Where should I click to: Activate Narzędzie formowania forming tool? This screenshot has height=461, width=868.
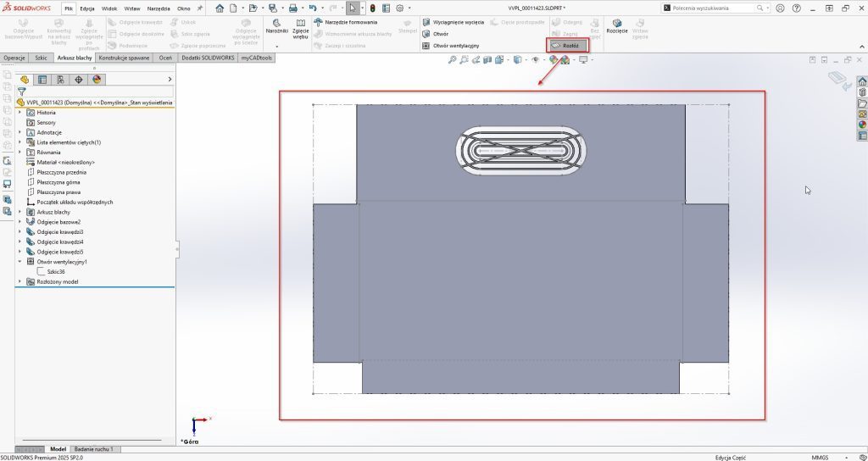point(346,22)
